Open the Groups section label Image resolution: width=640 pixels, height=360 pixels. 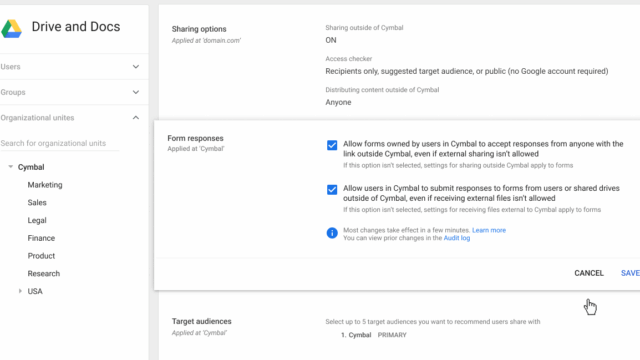[x=13, y=92]
